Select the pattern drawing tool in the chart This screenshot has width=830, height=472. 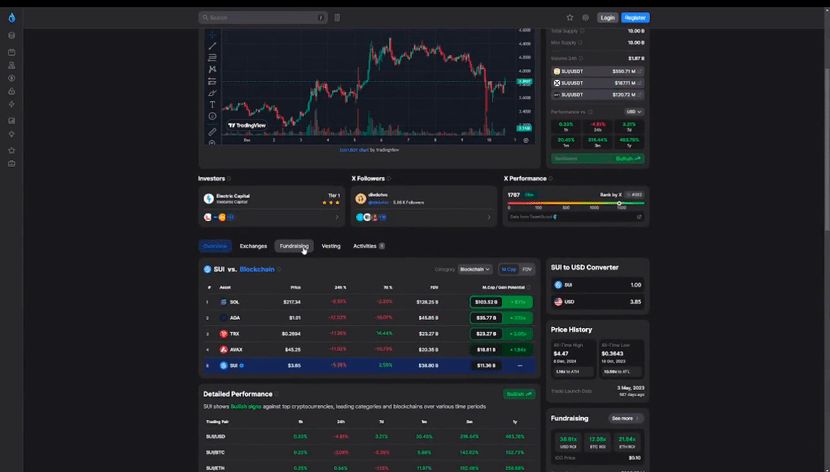(212, 69)
